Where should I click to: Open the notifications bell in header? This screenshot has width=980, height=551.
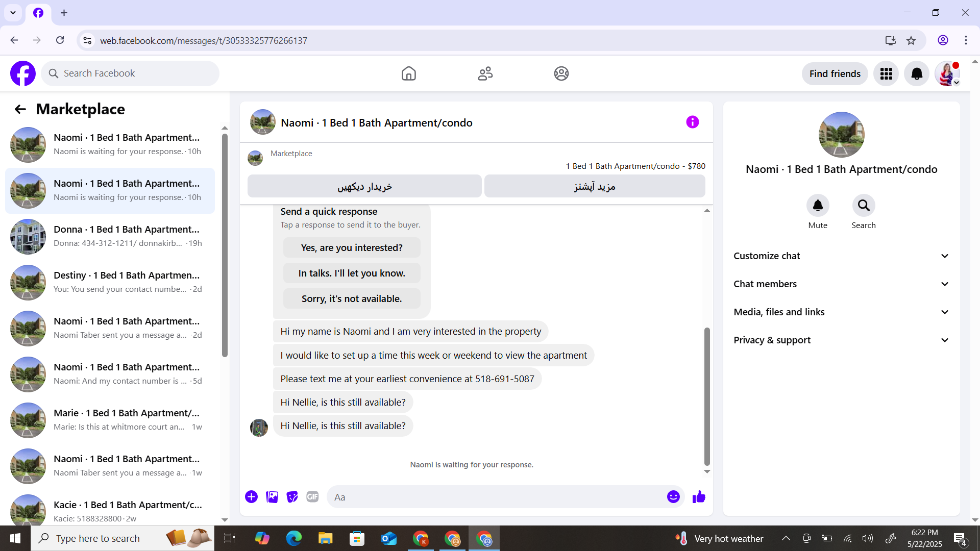coord(917,74)
